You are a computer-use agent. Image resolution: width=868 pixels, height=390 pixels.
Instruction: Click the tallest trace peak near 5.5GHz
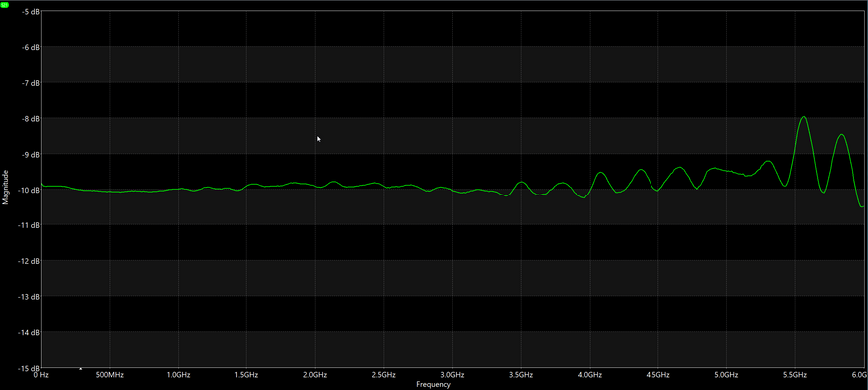(x=804, y=117)
